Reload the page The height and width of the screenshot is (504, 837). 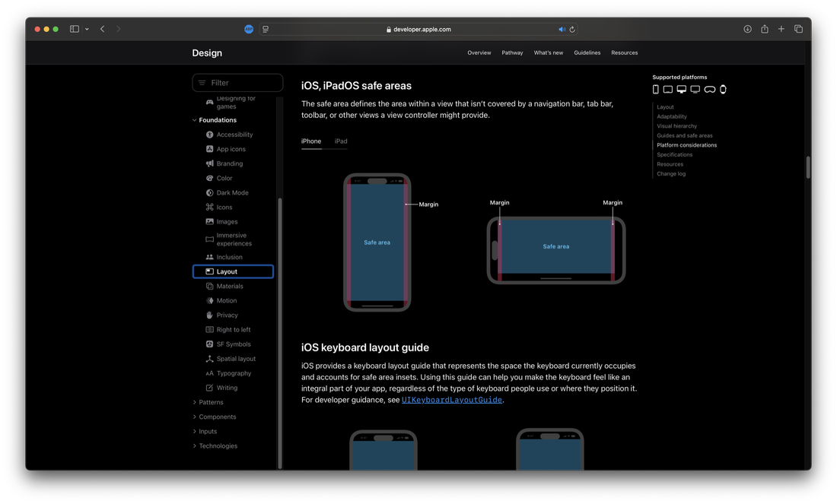point(572,30)
